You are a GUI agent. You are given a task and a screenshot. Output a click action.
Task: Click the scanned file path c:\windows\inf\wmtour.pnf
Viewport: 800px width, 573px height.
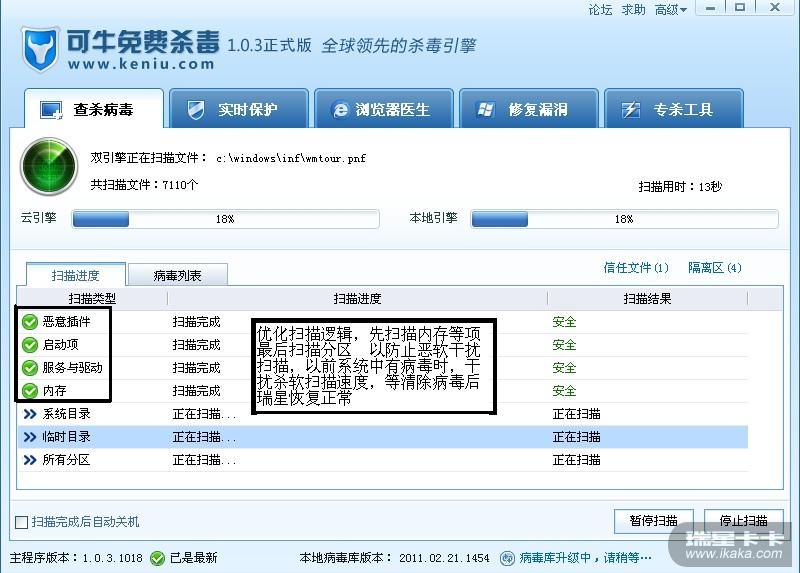pyautogui.click(x=291, y=158)
